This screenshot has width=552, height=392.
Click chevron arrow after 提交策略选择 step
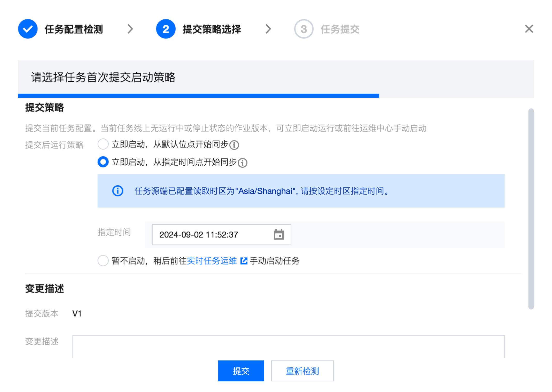[x=268, y=29]
